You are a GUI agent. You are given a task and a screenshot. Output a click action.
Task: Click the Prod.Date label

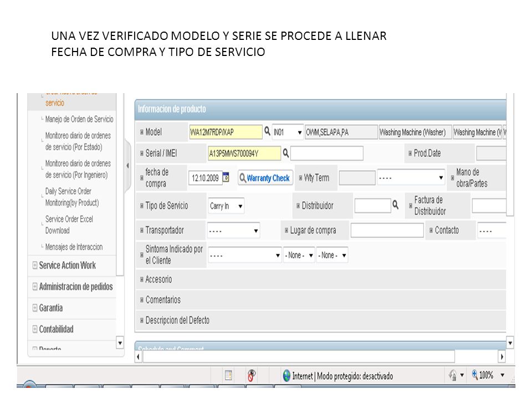[x=427, y=154]
